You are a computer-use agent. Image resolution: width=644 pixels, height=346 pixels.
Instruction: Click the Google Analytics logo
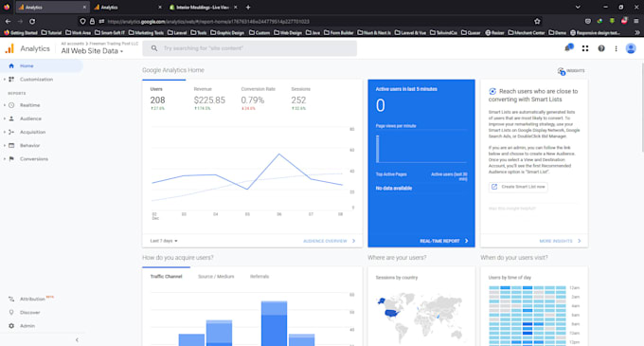[9, 48]
